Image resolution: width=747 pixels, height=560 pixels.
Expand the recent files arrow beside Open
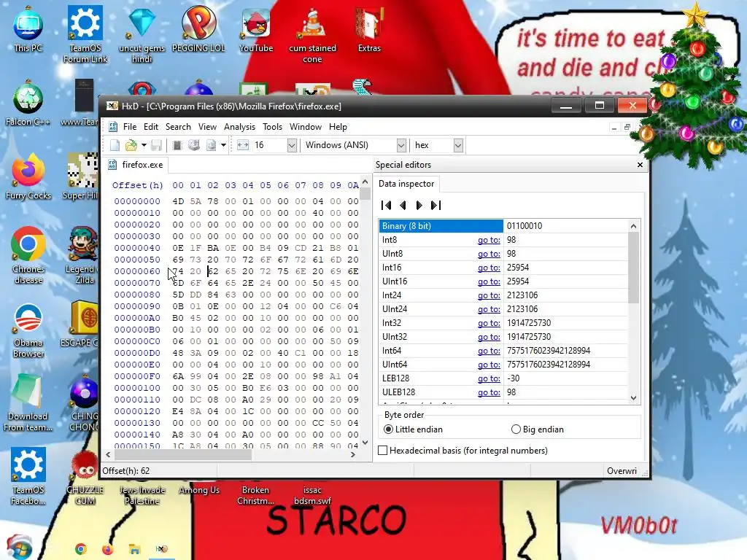144,145
